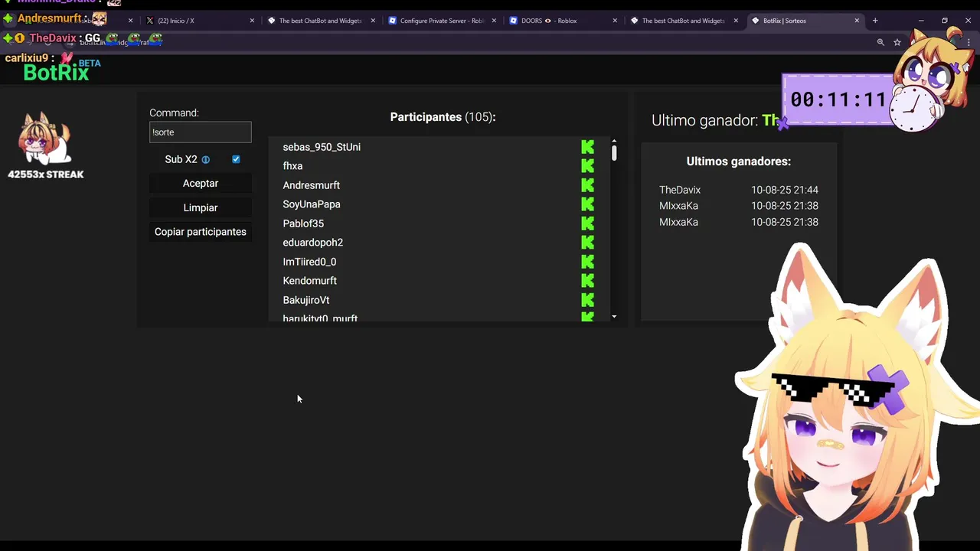Click the Kick icon beside Pablof35

(x=587, y=223)
